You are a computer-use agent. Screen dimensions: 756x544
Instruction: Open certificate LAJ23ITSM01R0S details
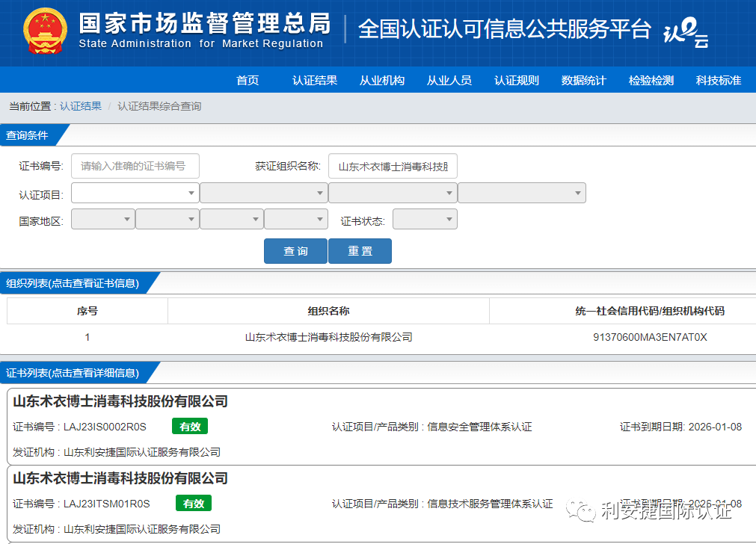106,504
